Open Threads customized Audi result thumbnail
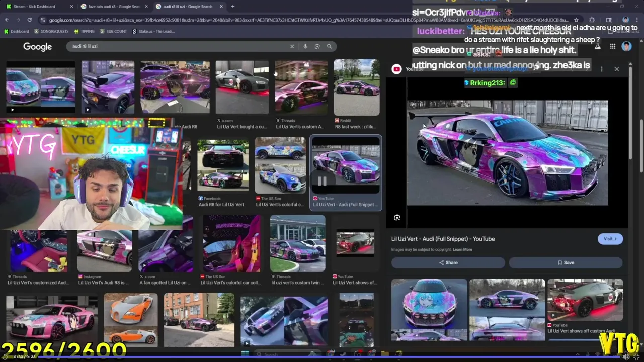 click(39, 251)
